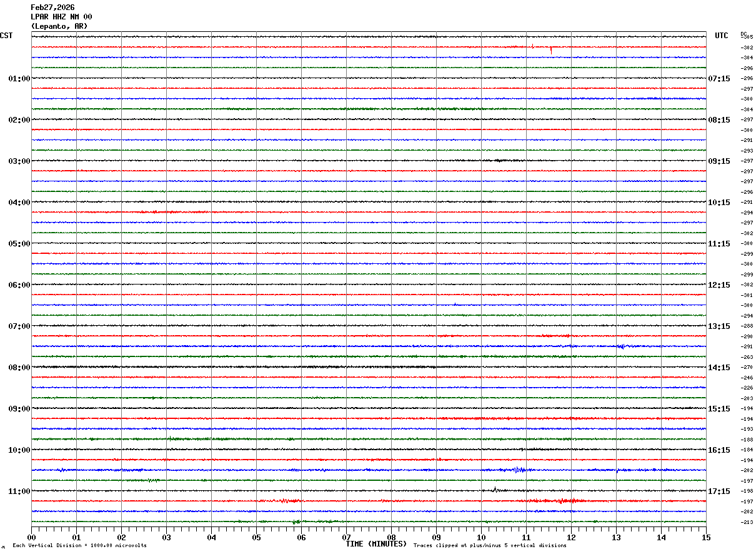
Task: Click the DC offset value -203
Action: coord(747,398)
